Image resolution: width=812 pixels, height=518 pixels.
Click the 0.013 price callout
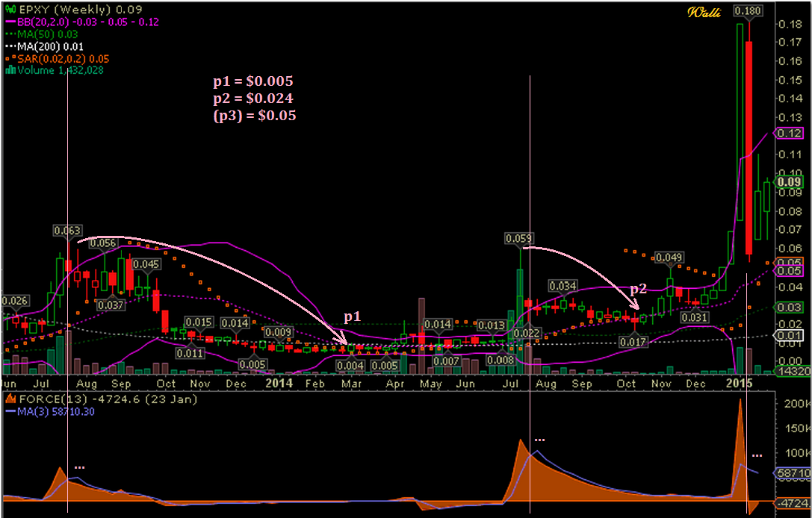pos(492,325)
